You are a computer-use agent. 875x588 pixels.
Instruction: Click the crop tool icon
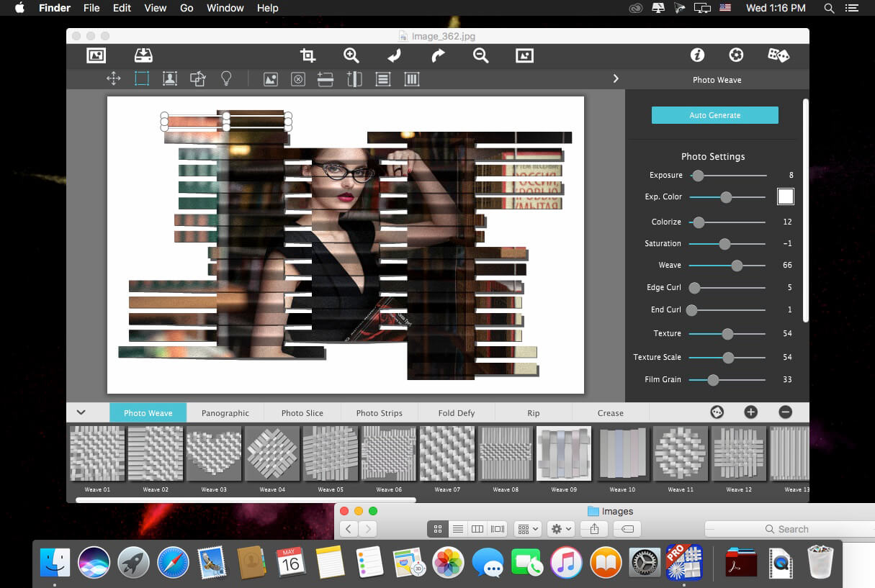click(x=308, y=55)
